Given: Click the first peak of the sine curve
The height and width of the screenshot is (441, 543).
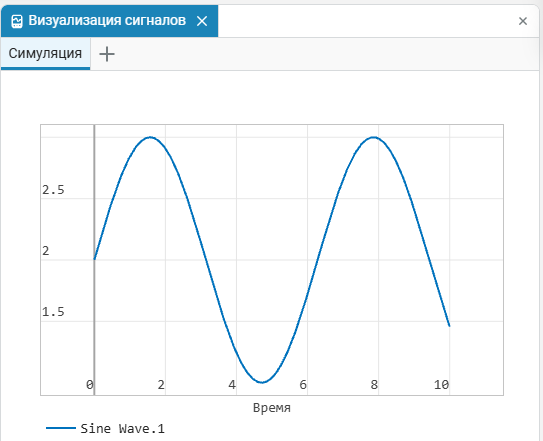Looking at the screenshot, I should [150, 137].
